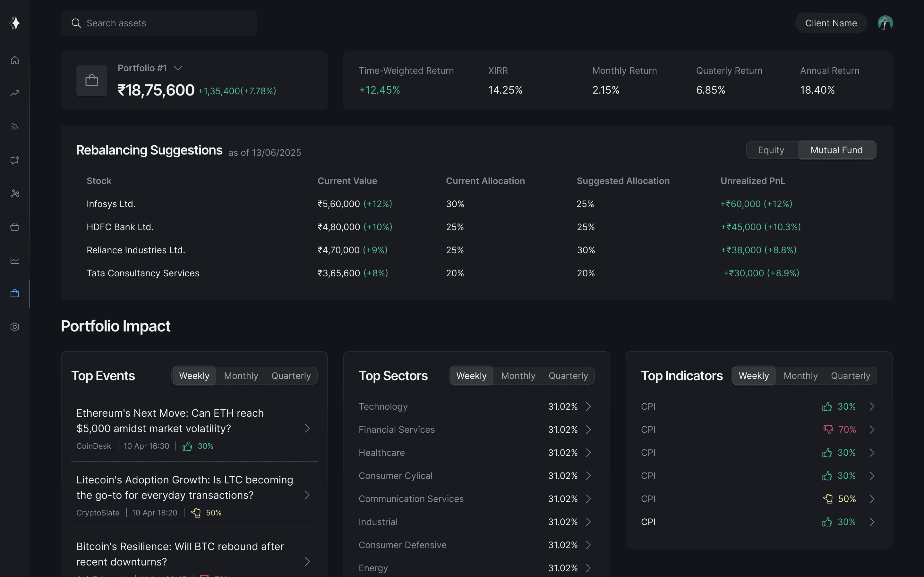Screen dimensions: 924x577
Task: Click the AI chat sparkle sidebar icon
Action: pos(14,160)
